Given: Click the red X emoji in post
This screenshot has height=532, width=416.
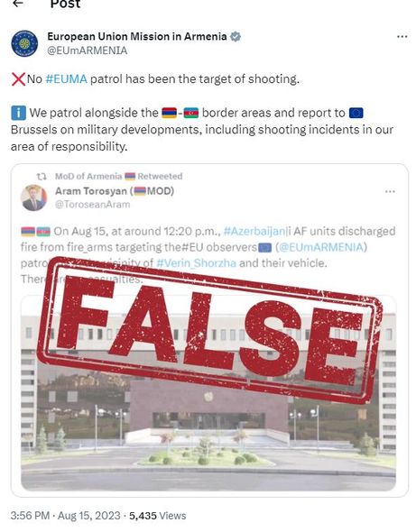Looking at the screenshot, I should coord(18,79).
